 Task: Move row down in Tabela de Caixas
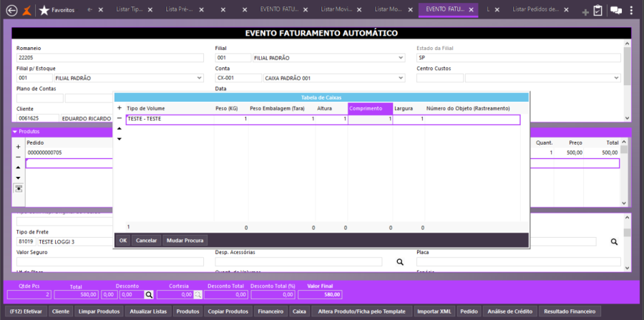coord(119,139)
